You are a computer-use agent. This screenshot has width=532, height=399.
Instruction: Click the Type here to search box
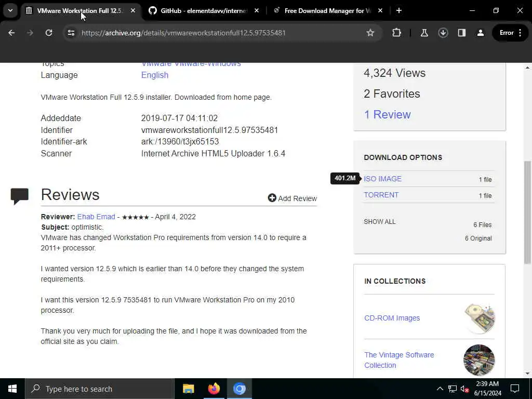pyautogui.click(x=100, y=389)
